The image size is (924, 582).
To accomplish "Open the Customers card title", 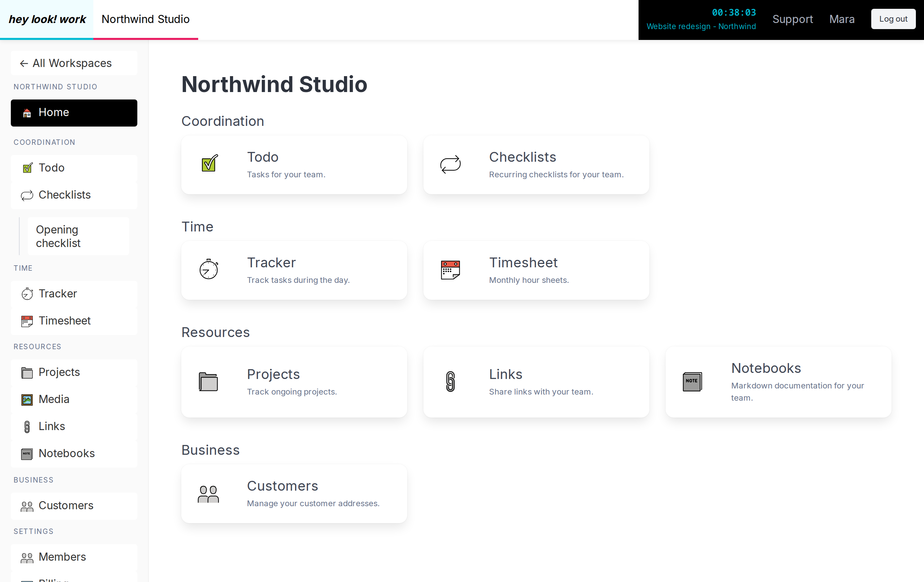I will [x=282, y=486].
